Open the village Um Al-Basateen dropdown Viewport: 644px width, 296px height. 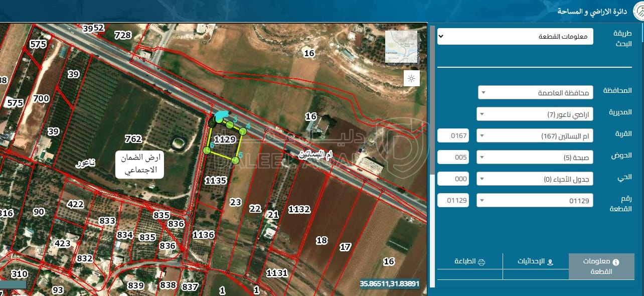point(534,136)
